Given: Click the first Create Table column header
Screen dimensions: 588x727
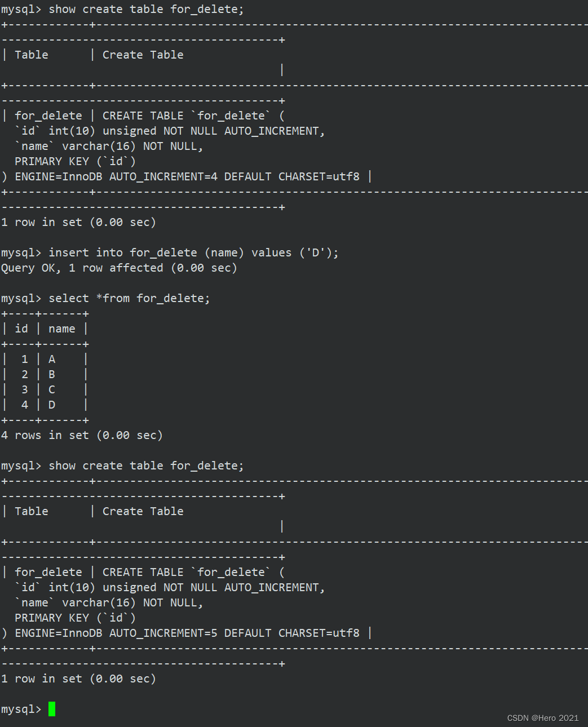Looking at the screenshot, I should click(x=143, y=55).
